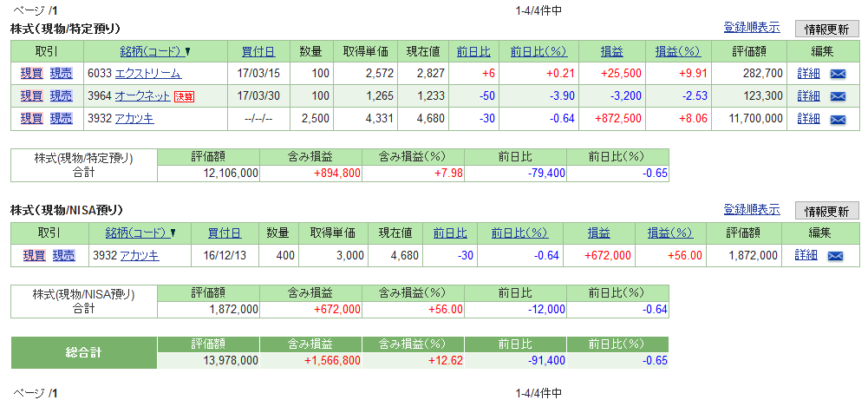Screen dimensions: 868x400
Task: Click 現売 for 特定預り 3932 アカツキ
Action: (61, 119)
